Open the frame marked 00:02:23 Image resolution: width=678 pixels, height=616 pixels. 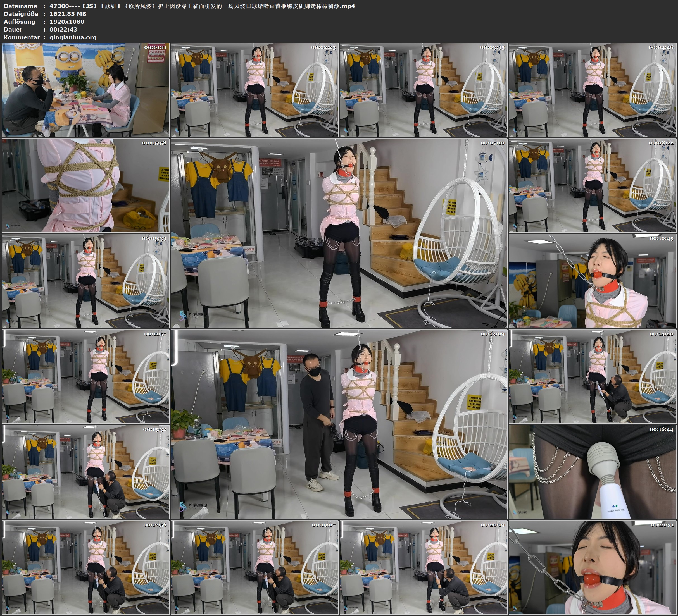[254, 90]
